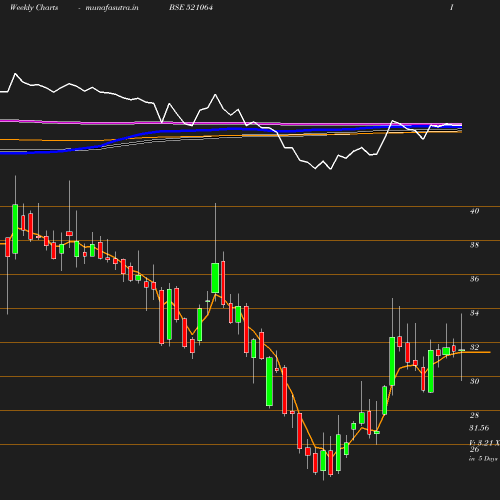Click the price axis label 32
The height and width of the screenshot is (500, 500).
pos(474,347)
